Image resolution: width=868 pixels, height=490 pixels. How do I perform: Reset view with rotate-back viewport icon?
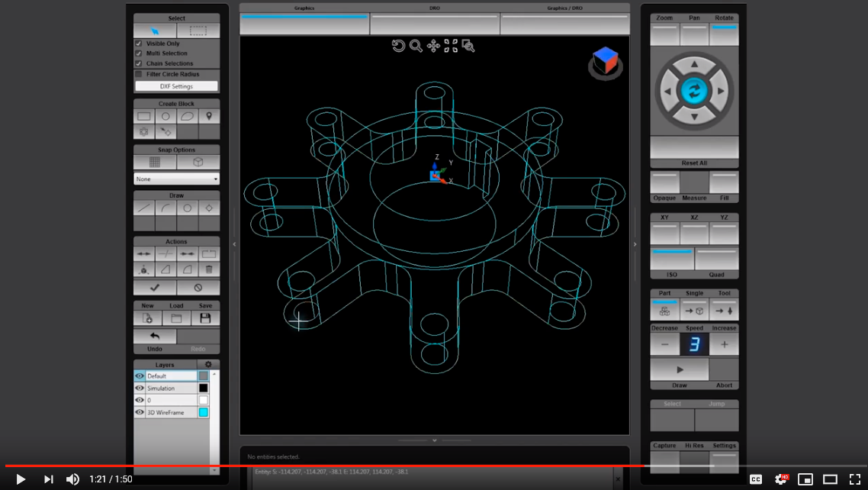398,46
